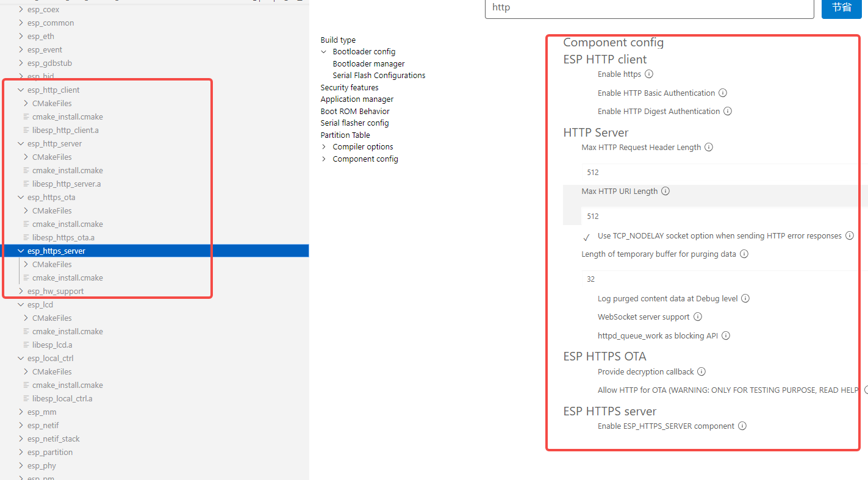Screen dimensions: 868x480
Task: Expand the esp_netif_stack folder
Action: (21, 439)
